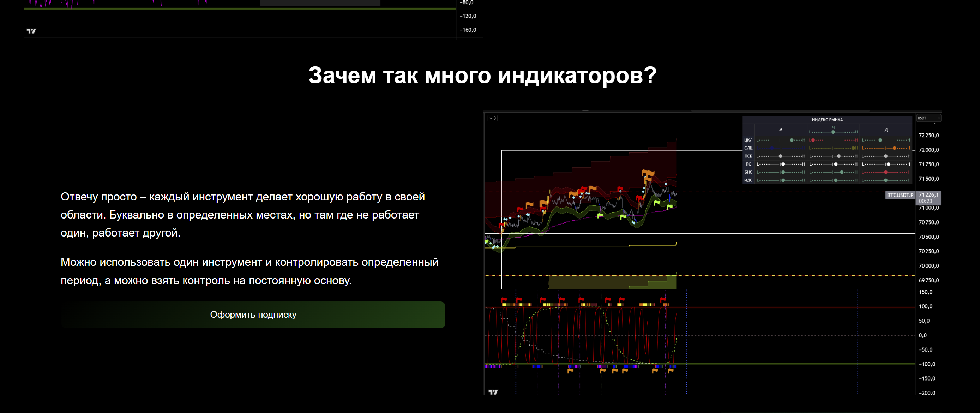
Task: Click TradingView logo in bottom chart corner
Action: (493, 392)
